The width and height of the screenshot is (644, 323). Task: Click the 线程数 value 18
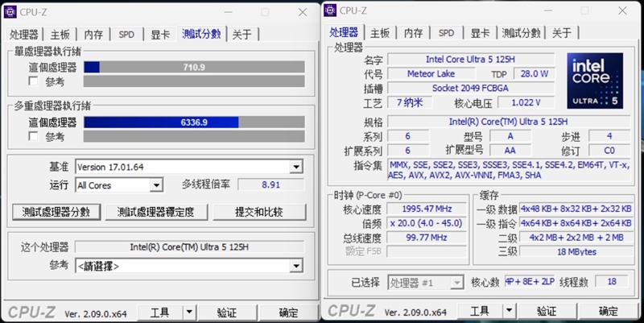coord(612,281)
